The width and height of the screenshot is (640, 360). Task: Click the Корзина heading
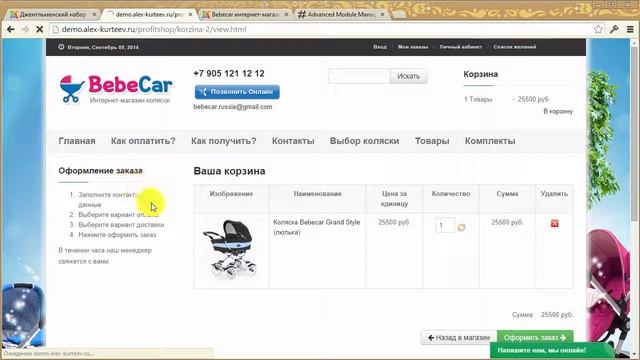pyautogui.click(x=480, y=74)
